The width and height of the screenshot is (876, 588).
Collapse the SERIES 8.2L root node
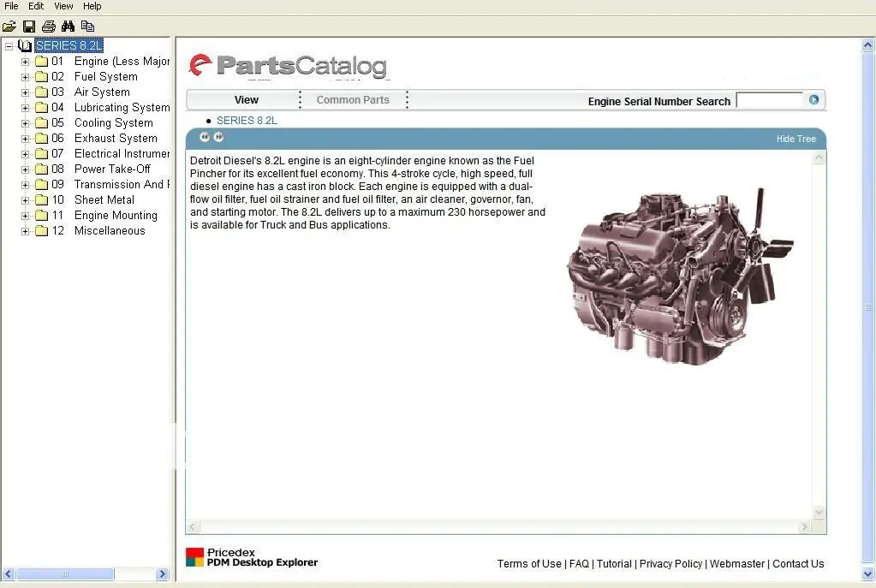point(9,45)
